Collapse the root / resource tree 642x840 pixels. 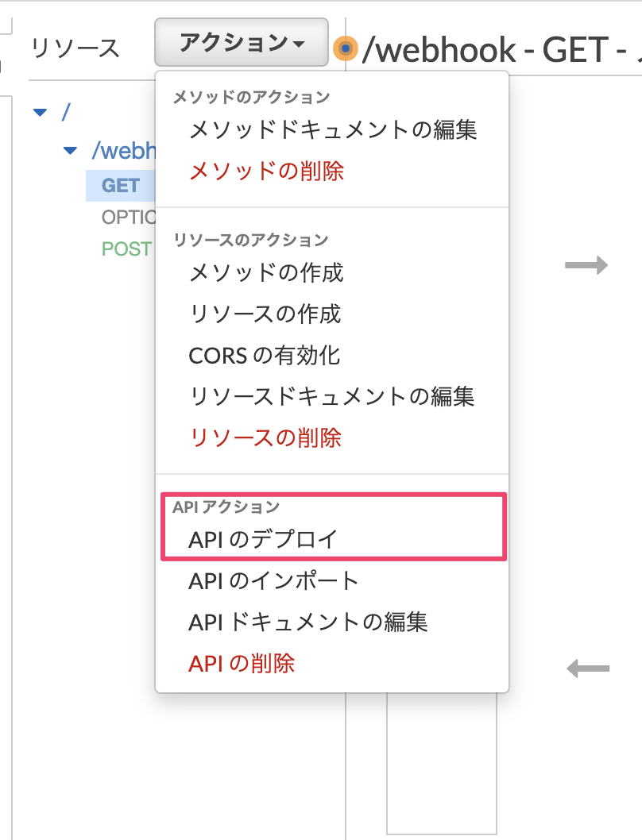(x=41, y=112)
